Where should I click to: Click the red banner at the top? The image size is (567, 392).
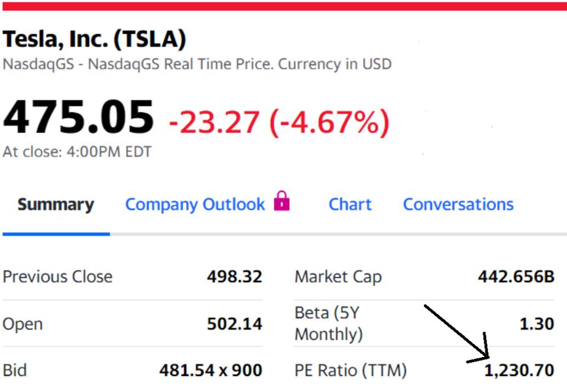pos(283,6)
